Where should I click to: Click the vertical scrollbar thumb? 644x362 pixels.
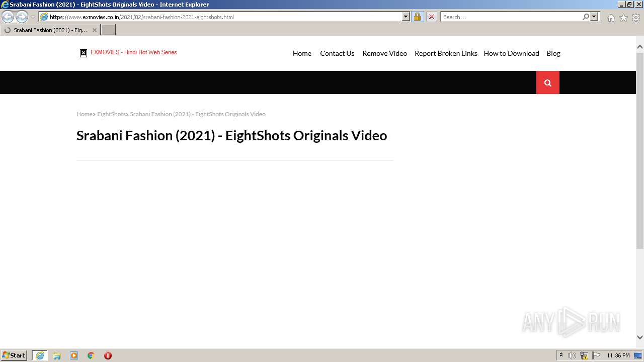[x=640, y=150]
